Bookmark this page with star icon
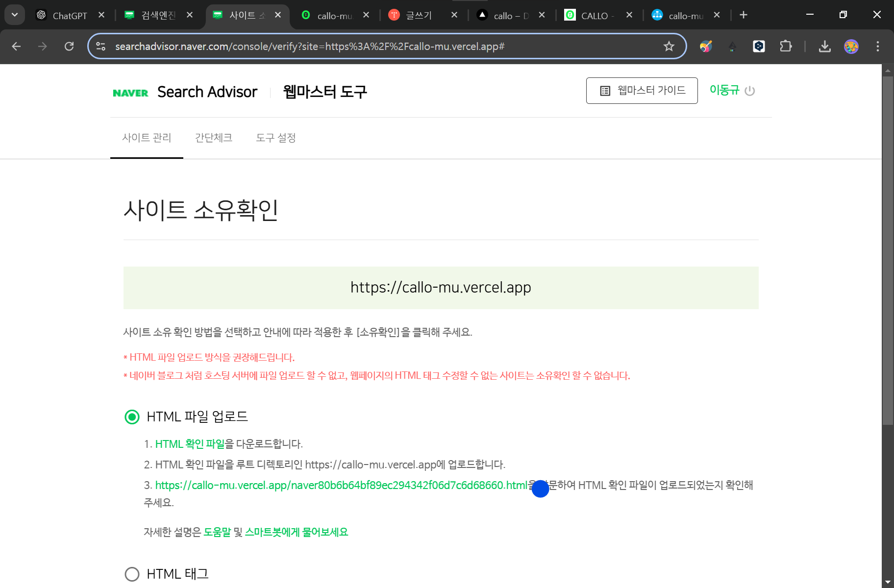 pyautogui.click(x=669, y=47)
